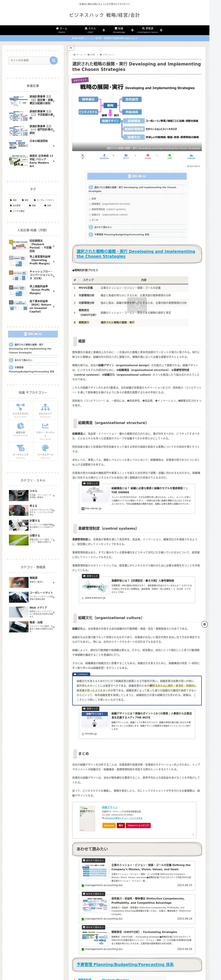221x980 pixels.
Task: Open 回収期間法 Payback Period popular article
Action: [x=33, y=246]
